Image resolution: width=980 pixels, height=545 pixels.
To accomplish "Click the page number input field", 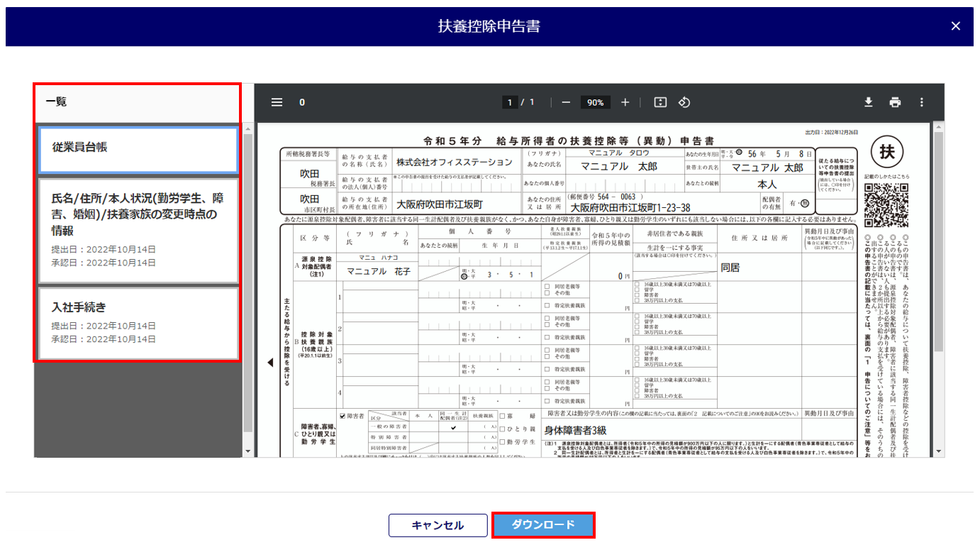I will pos(509,102).
